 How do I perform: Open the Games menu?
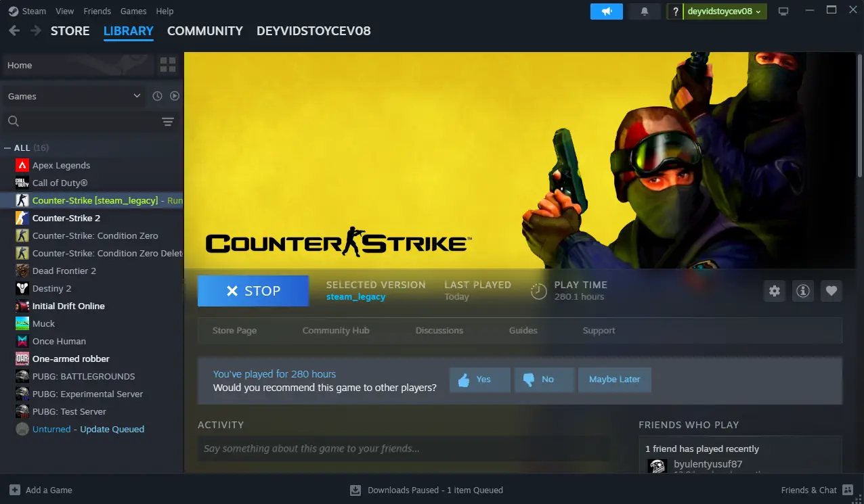point(133,11)
